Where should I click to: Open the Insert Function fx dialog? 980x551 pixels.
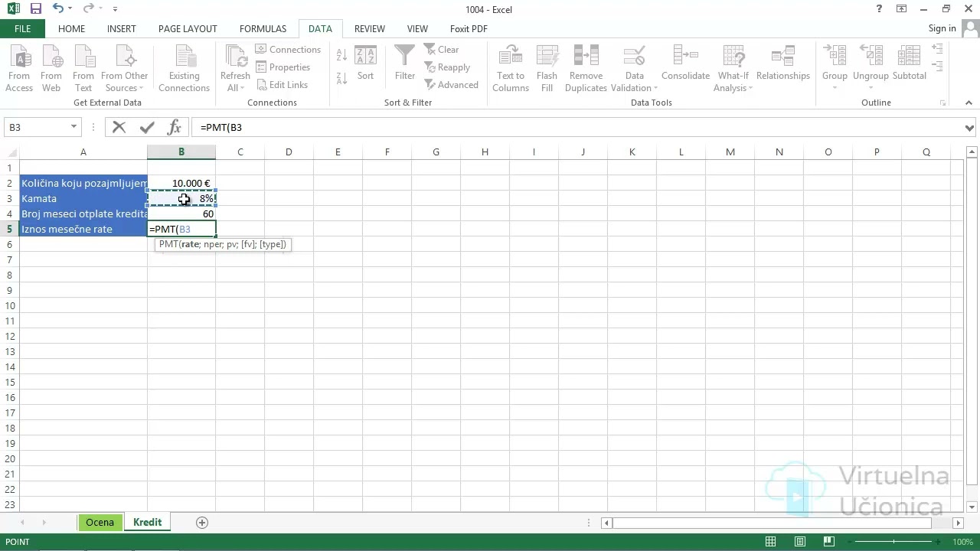tap(175, 127)
